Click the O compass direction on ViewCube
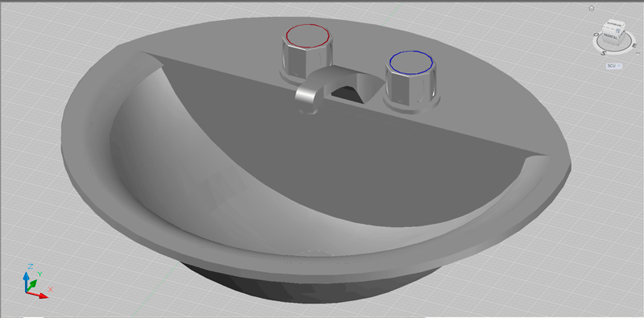The height and width of the screenshot is (318, 644). pos(596,35)
